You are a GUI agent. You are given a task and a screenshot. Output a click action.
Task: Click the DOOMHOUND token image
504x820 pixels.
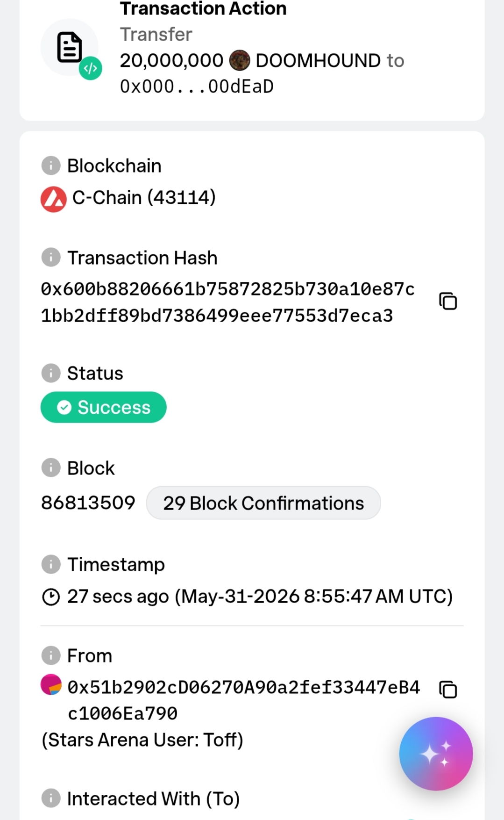[x=240, y=60]
